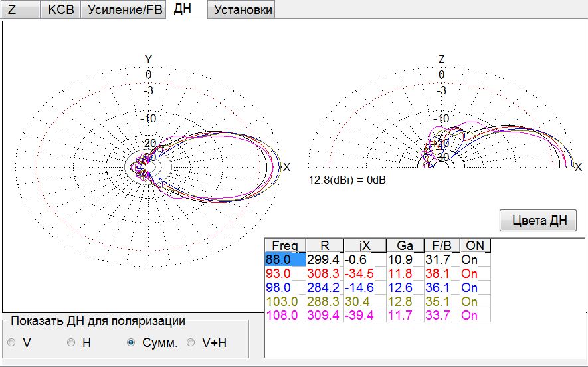The height and width of the screenshot is (367, 588).
Task: Toggle On state of the 108.0 row
Action: [475, 315]
